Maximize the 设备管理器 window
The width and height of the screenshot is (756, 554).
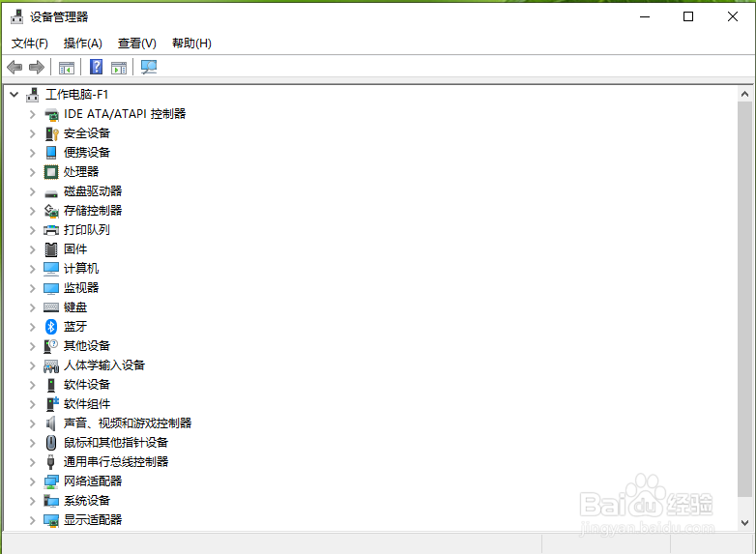coord(688,16)
